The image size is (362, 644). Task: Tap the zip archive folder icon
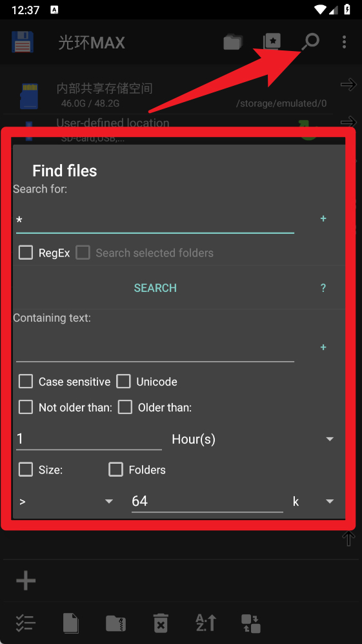click(116, 623)
